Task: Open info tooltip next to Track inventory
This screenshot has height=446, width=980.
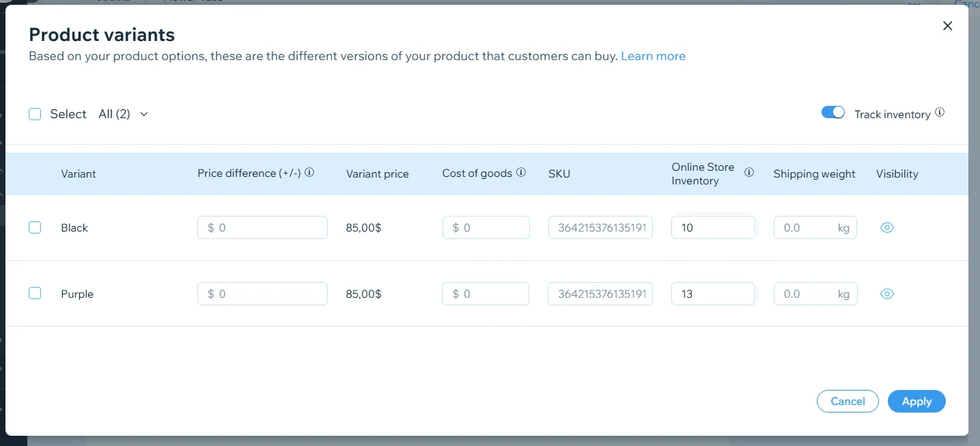Action: point(940,113)
